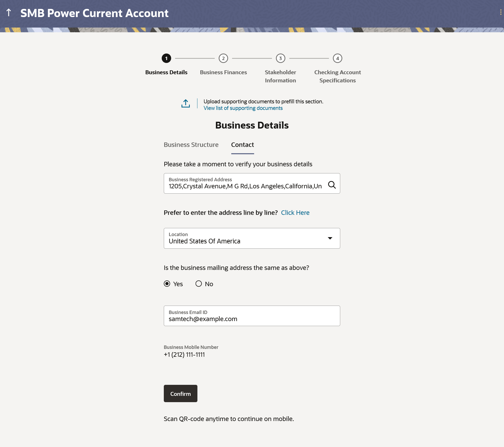Expand the Location dropdown arrow
The width and height of the screenshot is (504, 447).
(x=330, y=238)
